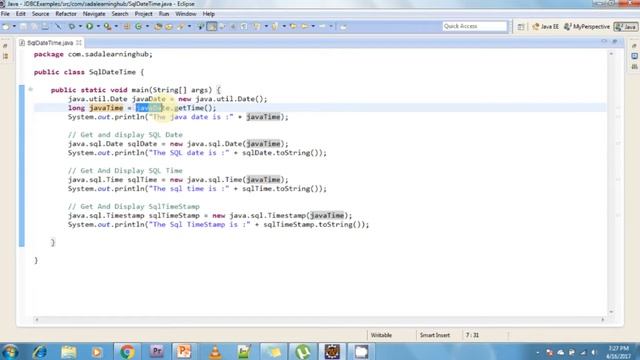The height and width of the screenshot is (360, 640).
Task: Open the Help menu
Action: [209, 14]
